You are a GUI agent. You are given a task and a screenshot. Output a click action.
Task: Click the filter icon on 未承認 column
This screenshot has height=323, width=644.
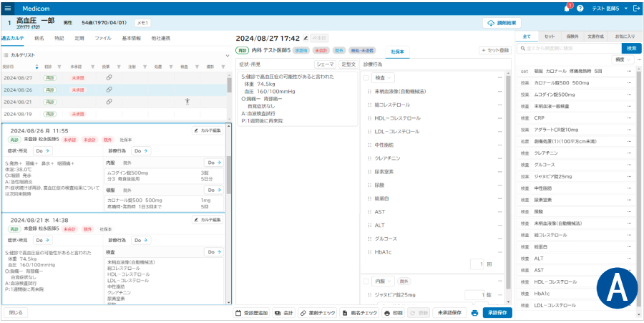coord(92,66)
